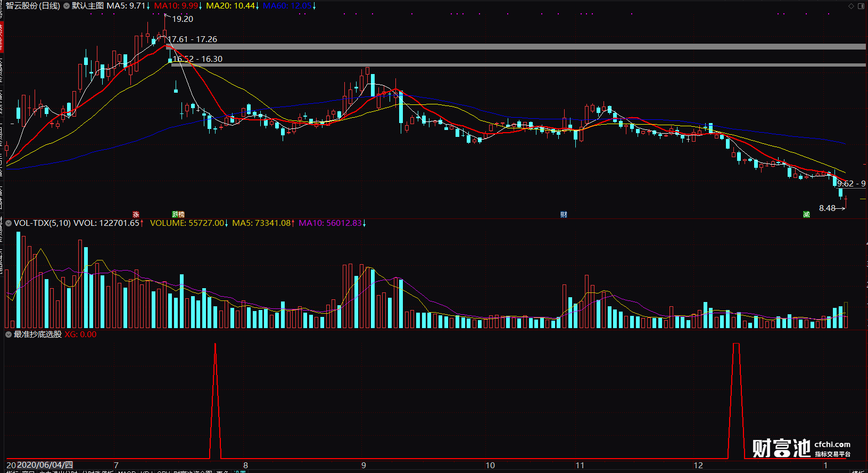Click the diamond icon at top right

(851, 6)
